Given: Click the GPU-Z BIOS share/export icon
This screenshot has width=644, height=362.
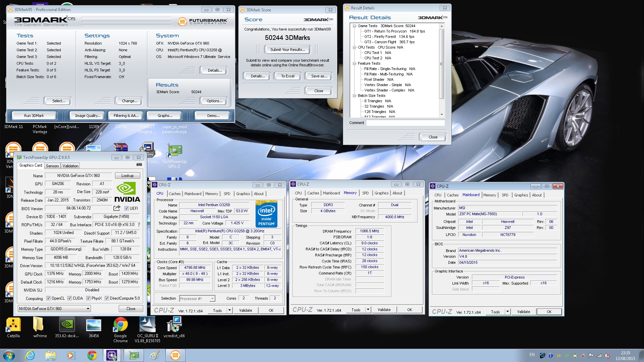Looking at the screenshot, I should coord(117,208).
